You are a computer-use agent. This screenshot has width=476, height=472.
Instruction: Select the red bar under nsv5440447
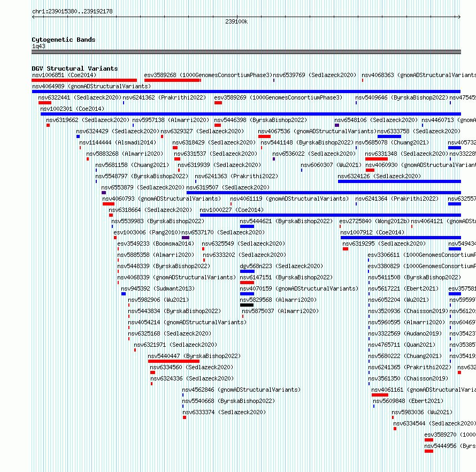174,361
